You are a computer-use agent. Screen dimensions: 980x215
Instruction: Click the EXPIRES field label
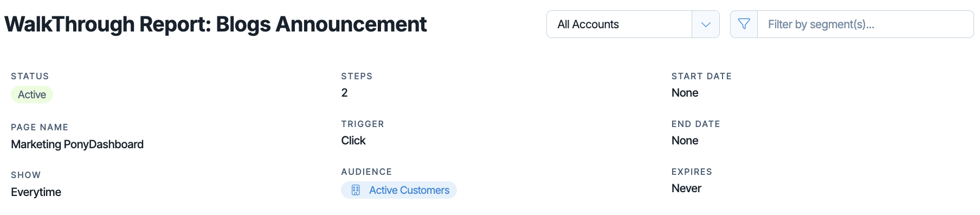tap(692, 172)
